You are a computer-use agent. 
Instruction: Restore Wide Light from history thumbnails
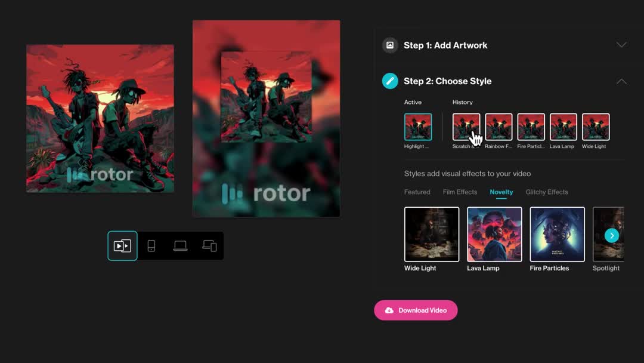point(595,127)
